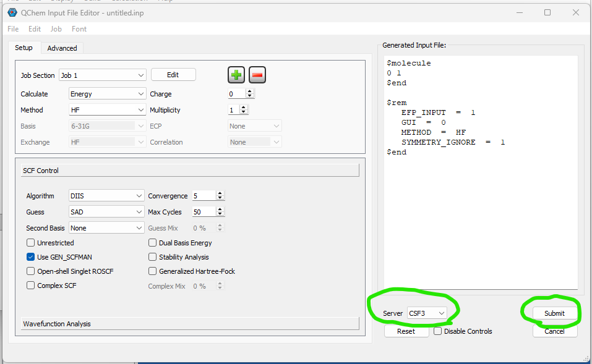592x364 pixels.
Task: Click the QChem app icon in title bar
Action: [x=12, y=12]
